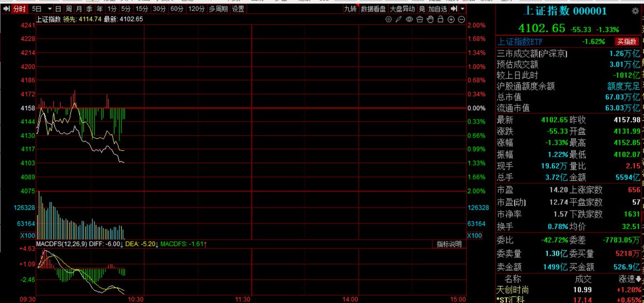Switch to the 年 yearly chart tab
Viewport: 644px width, 303px height.
tap(100, 9)
